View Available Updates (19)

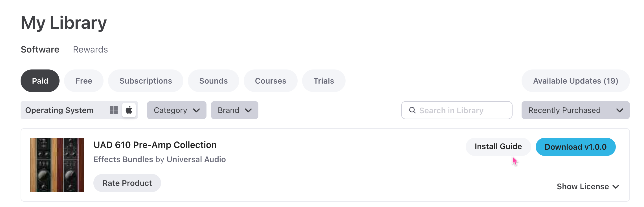point(575,81)
